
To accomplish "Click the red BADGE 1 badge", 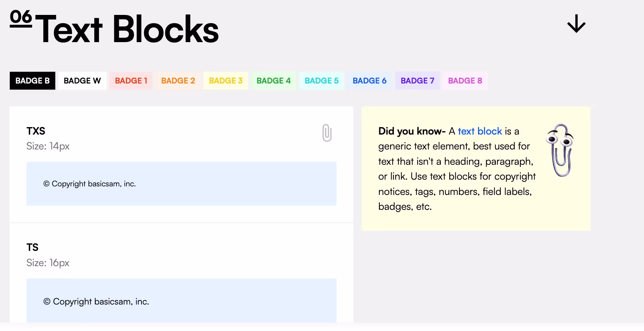I will tap(131, 81).
